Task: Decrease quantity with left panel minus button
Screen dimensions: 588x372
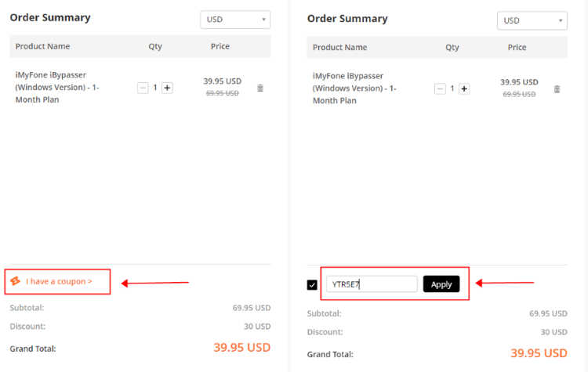Action: (143, 88)
